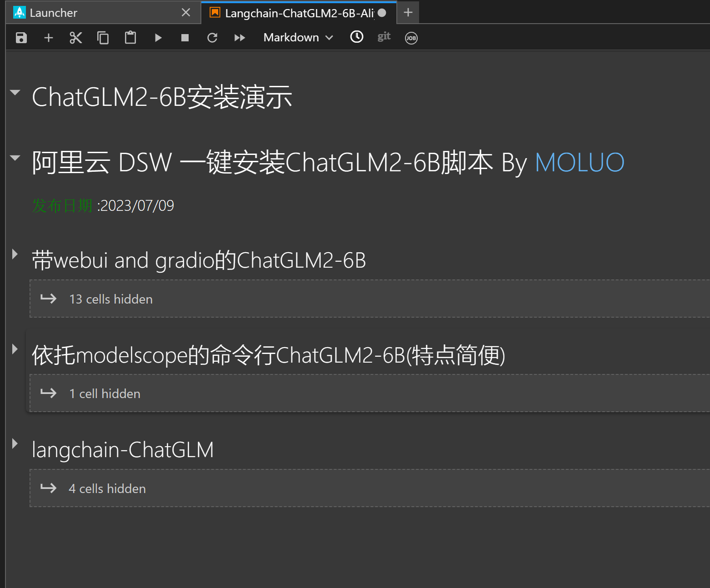Cut selected cell using the scissors icon
This screenshot has width=710, height=588.
(76, 38)
